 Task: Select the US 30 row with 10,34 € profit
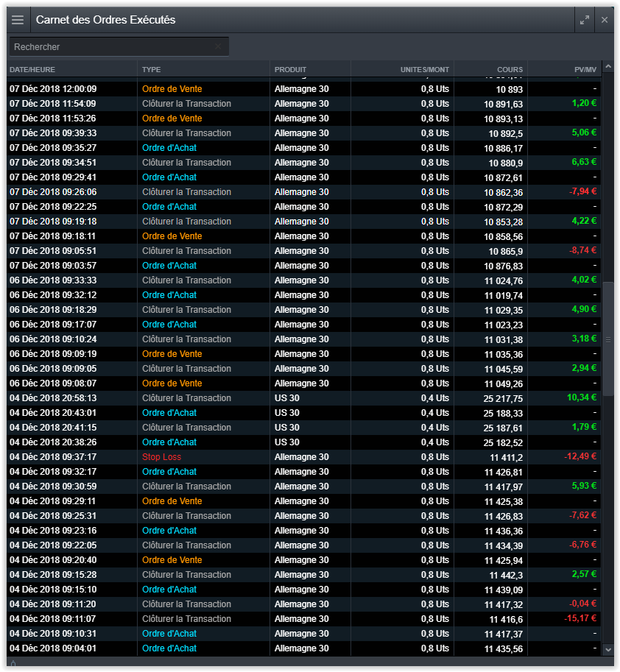pyautogui.click(x=295, y=398)
